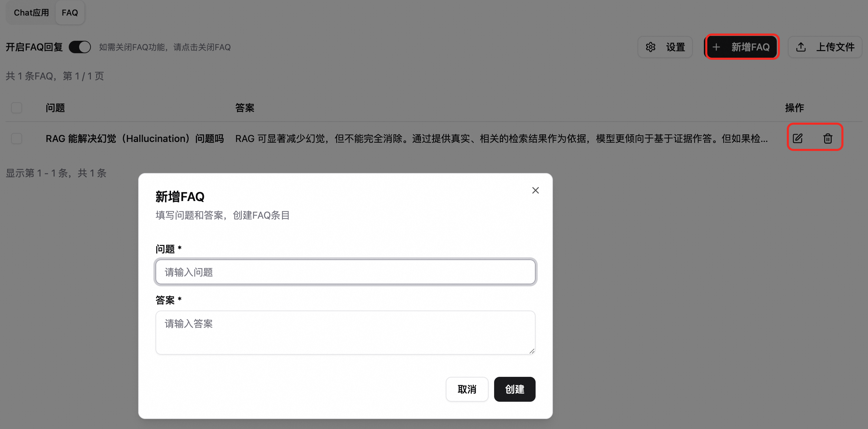Check the checkbox for the RAG question row
The width and height of the screenshot is (868, 429).
coord(17,139)
